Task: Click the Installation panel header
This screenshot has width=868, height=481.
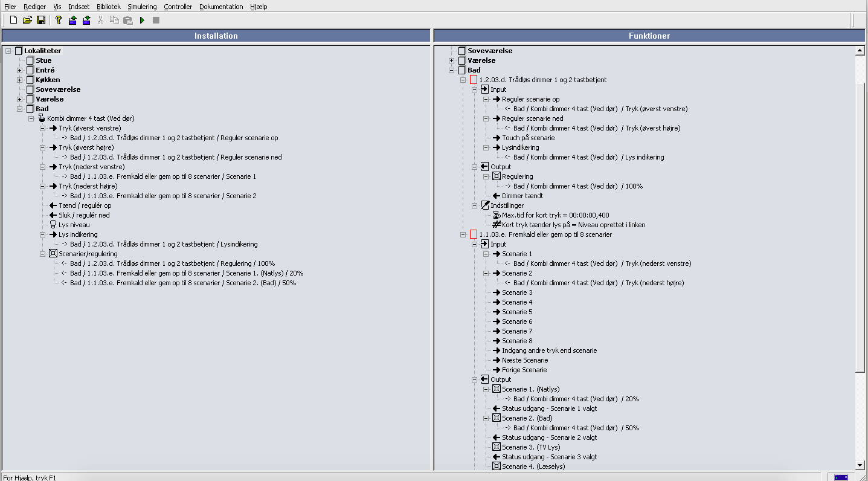Action: (x=216, y=36)
